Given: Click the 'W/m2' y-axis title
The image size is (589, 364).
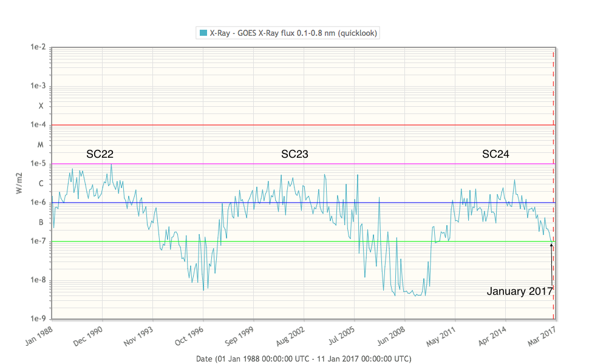Looking at the screenshot, I should 19,183.
